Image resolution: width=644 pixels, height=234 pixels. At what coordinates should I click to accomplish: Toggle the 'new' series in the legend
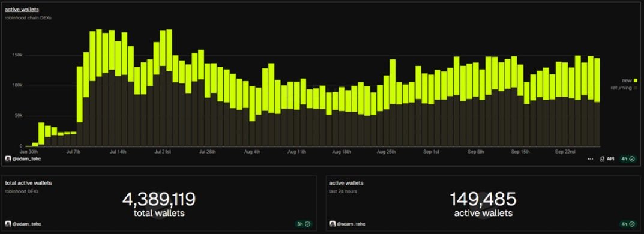629,80
